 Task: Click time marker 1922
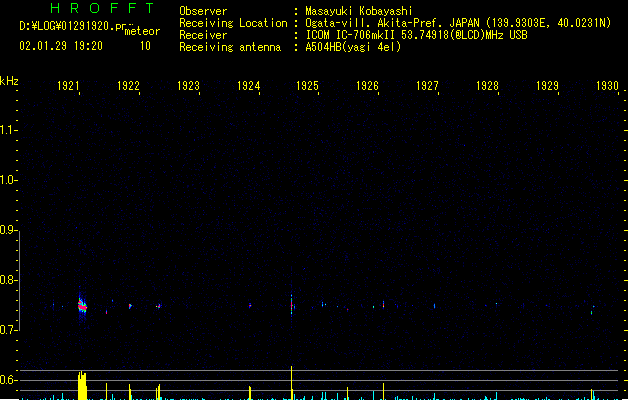coord(128,86)
